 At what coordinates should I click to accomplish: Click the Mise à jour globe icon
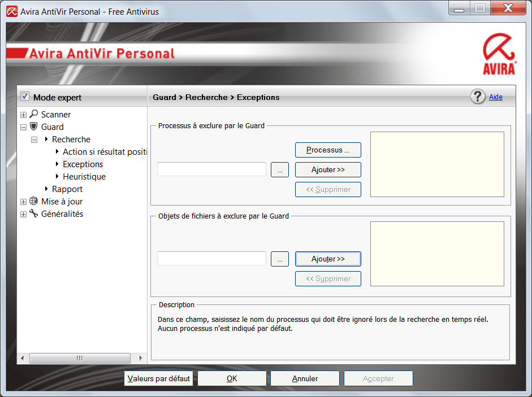33,201
